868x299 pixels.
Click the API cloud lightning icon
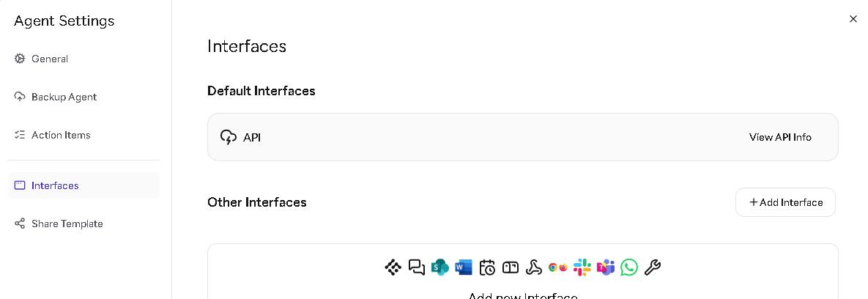(x=229, y=137)
